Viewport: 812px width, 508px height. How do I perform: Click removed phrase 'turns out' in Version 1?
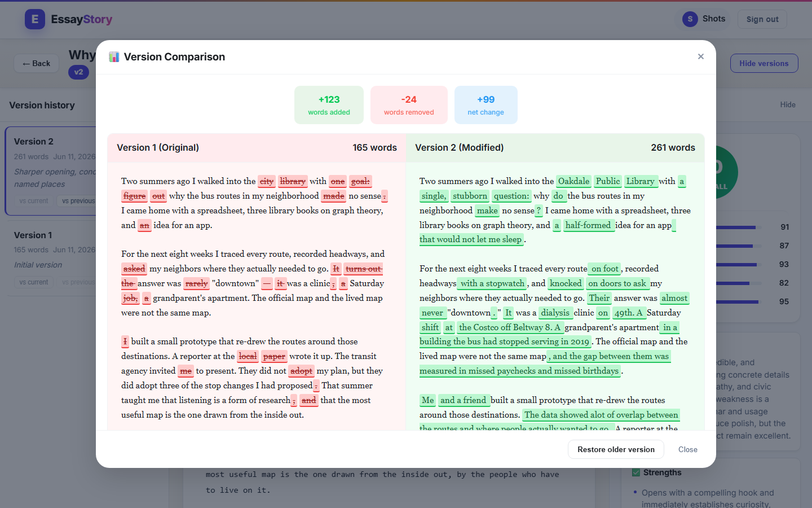363,269
